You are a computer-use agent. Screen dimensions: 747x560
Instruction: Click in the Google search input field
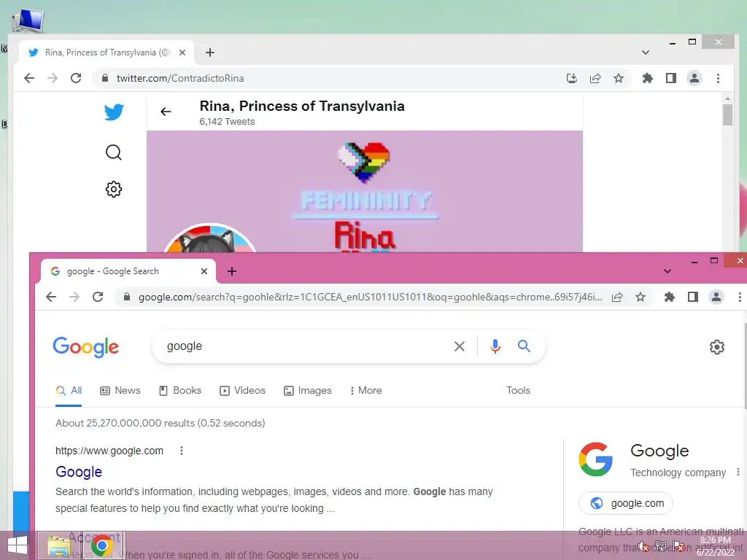click(305, 346)
